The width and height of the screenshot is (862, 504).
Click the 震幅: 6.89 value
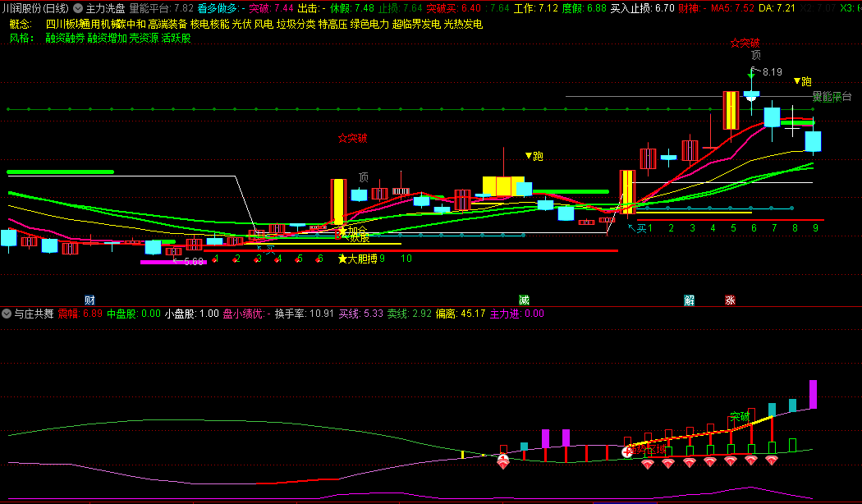coord(80,314)
